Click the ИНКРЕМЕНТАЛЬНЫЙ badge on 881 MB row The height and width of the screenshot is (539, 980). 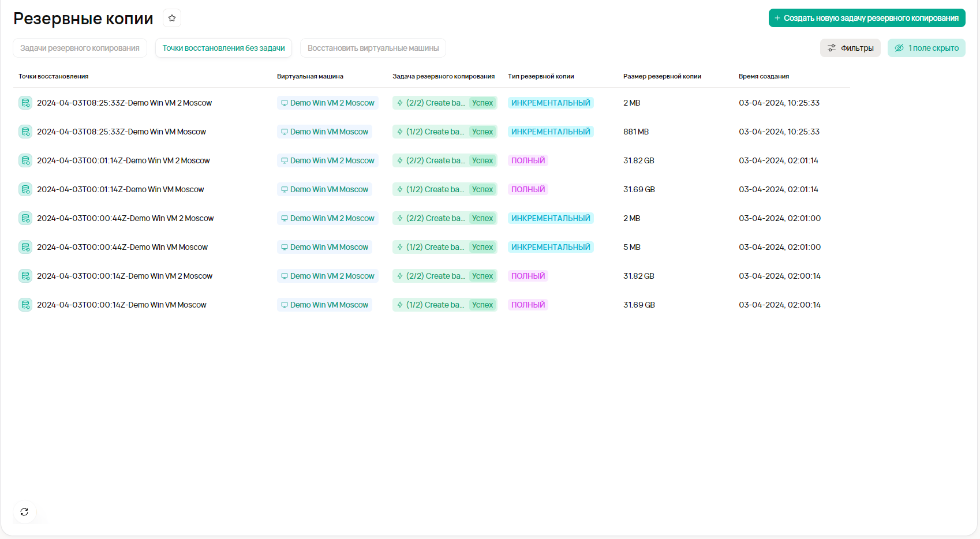click(x=551, y=132)
